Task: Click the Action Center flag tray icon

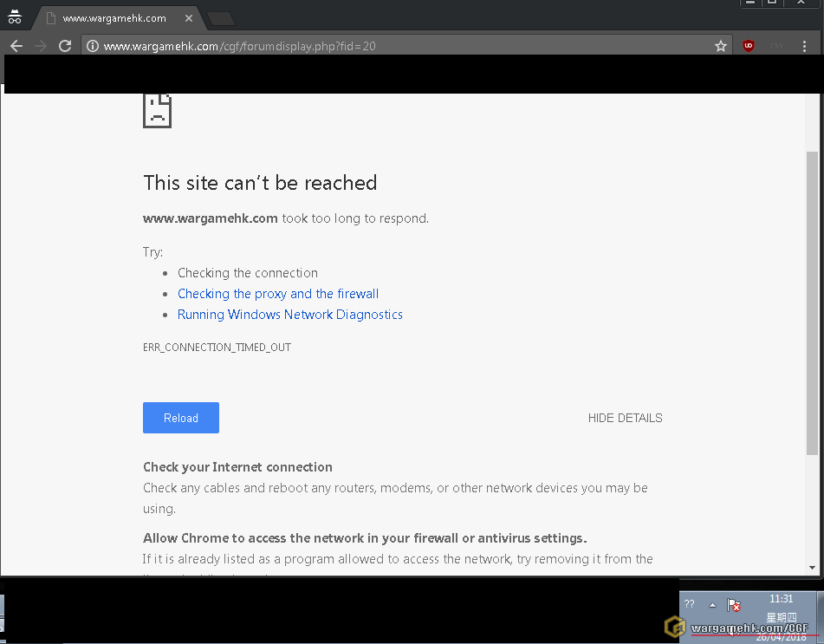Action: pos(733,605)
